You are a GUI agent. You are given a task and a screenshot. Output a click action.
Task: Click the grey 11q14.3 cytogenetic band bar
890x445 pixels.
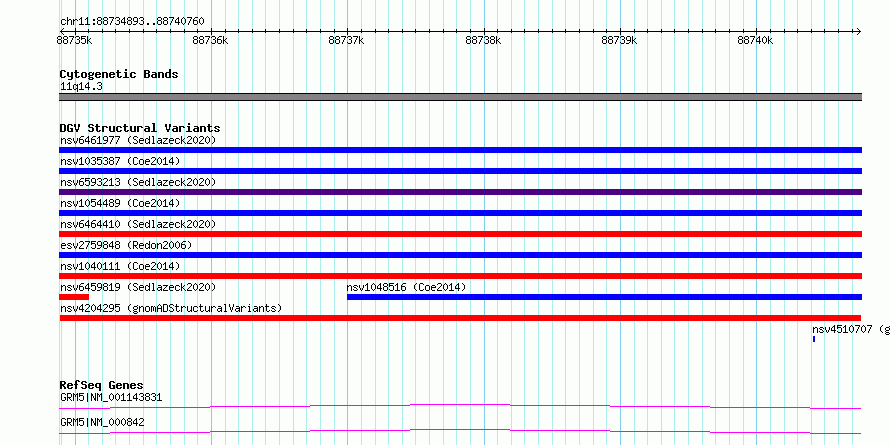tap(460, 97)
